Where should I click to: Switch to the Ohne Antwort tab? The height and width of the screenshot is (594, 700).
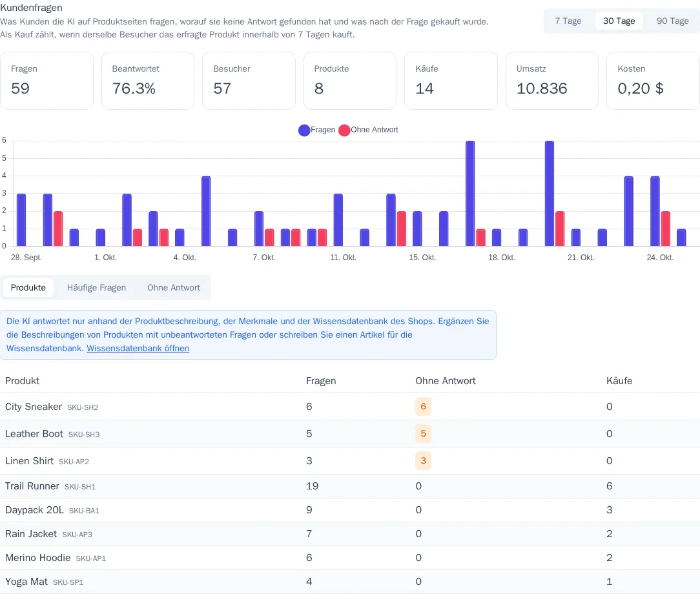point(174,288)
